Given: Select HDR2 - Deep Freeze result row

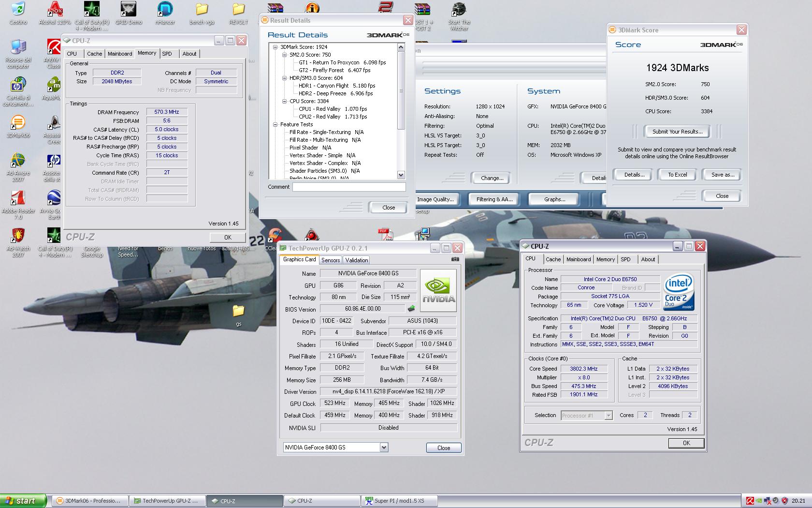Looking at the screenshot, I should (336, 93).
